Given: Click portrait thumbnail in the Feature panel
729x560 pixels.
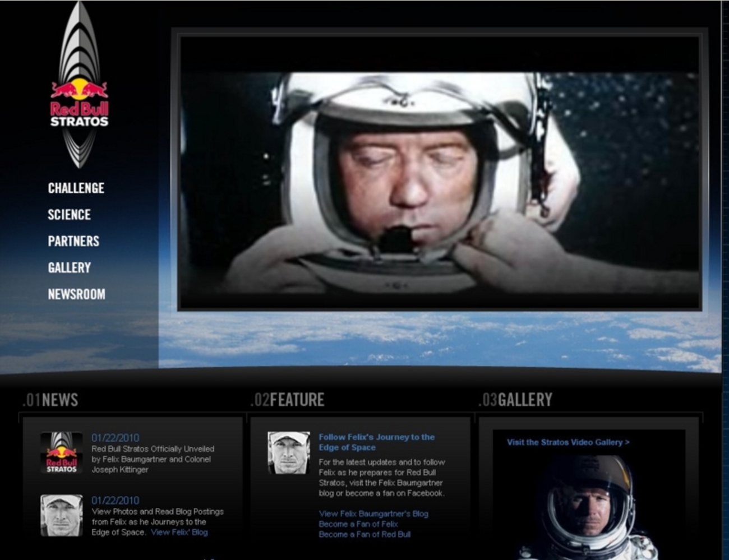Looking at the screenshot, I should pyautogui.click(x=289, y=452).
